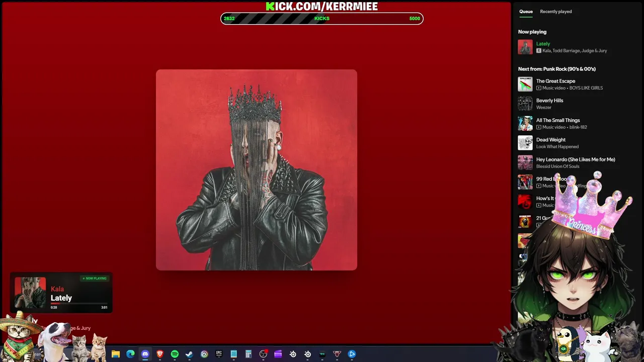Click the Kicks goal progress bar

[x=322, y=19]
